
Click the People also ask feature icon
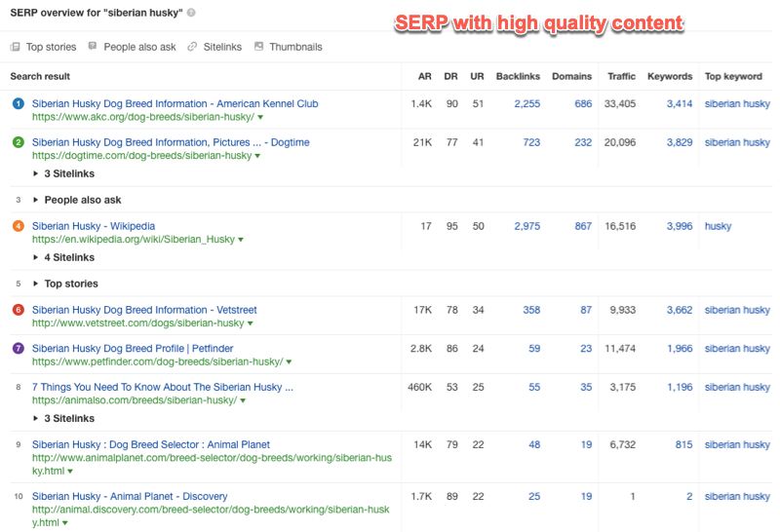pos(93,47)
